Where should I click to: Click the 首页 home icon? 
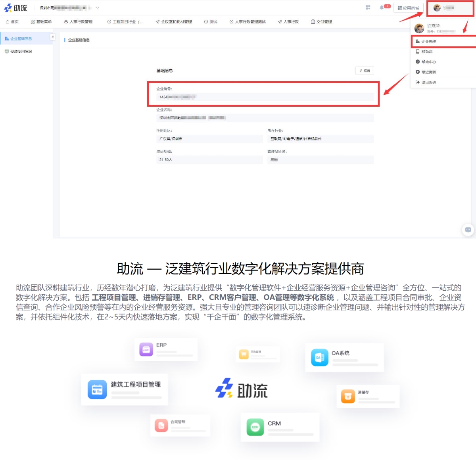[x=8, y=22]
